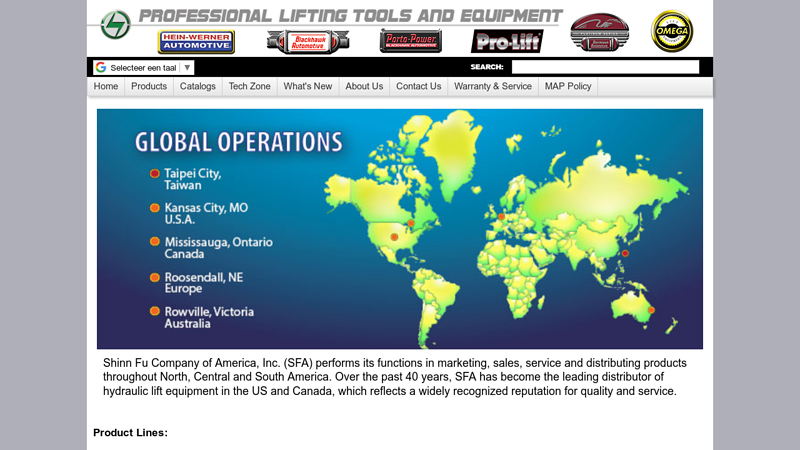The height and width of the screenshot is (450, 800).
Task: Click the orange bullet beside Roosendall
Action: coord(155,278)
